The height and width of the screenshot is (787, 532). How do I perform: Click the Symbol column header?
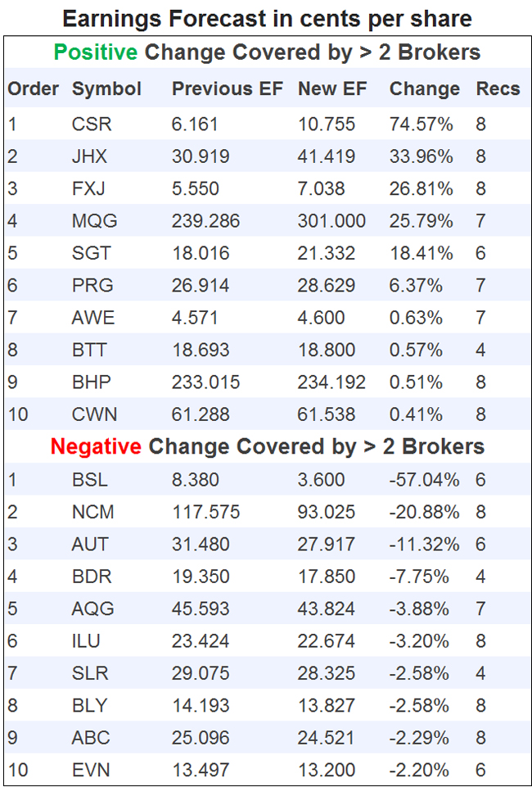click(x=106, y=89)
